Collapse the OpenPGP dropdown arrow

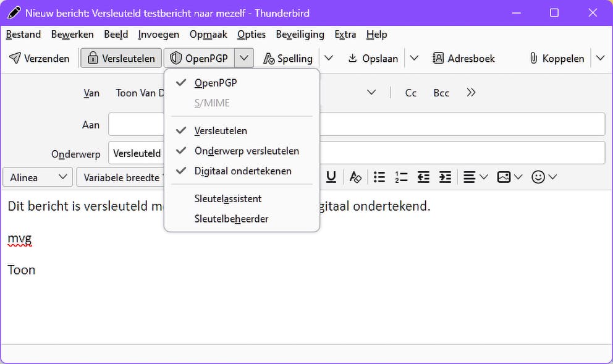click(x=244, y=58)
